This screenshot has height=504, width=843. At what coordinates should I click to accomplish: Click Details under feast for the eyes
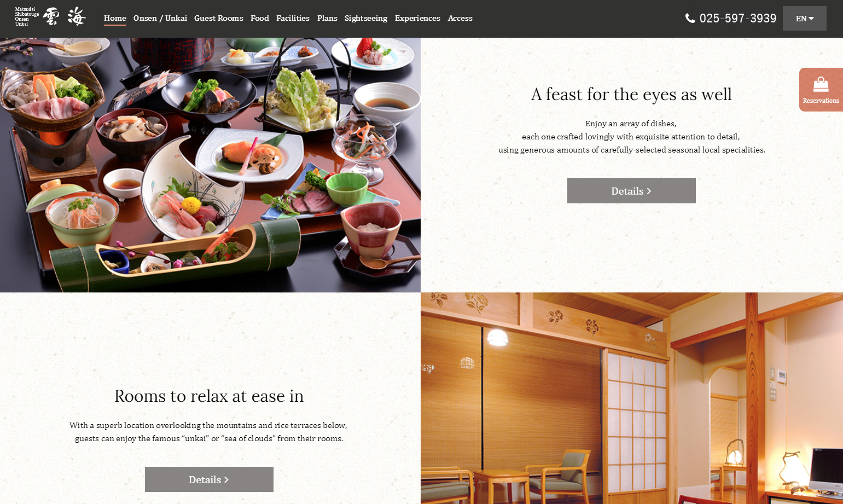click(631, 191)
